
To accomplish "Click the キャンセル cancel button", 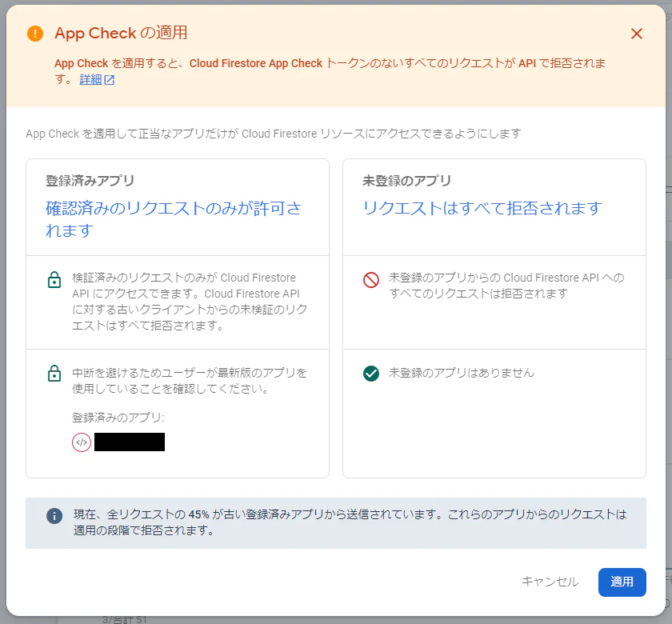I will [550, 582].
